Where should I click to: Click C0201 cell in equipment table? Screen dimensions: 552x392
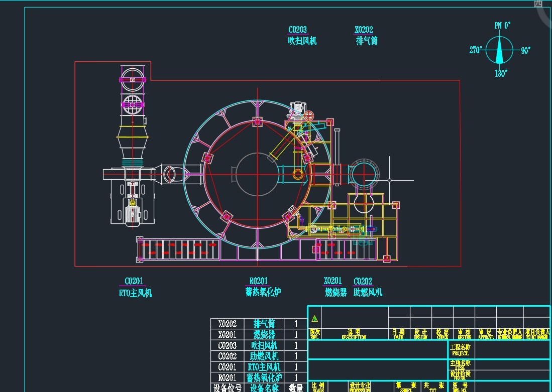pyautogui.click(x=228, y=367)
